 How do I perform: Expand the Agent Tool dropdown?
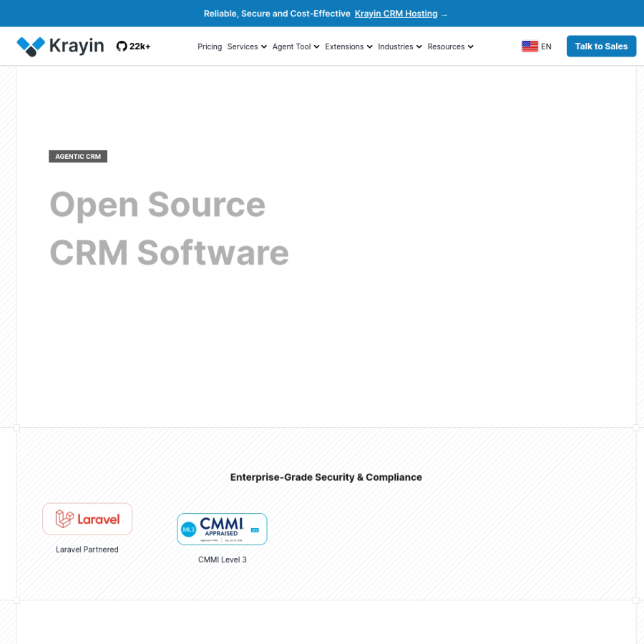(x=296, y=47)
